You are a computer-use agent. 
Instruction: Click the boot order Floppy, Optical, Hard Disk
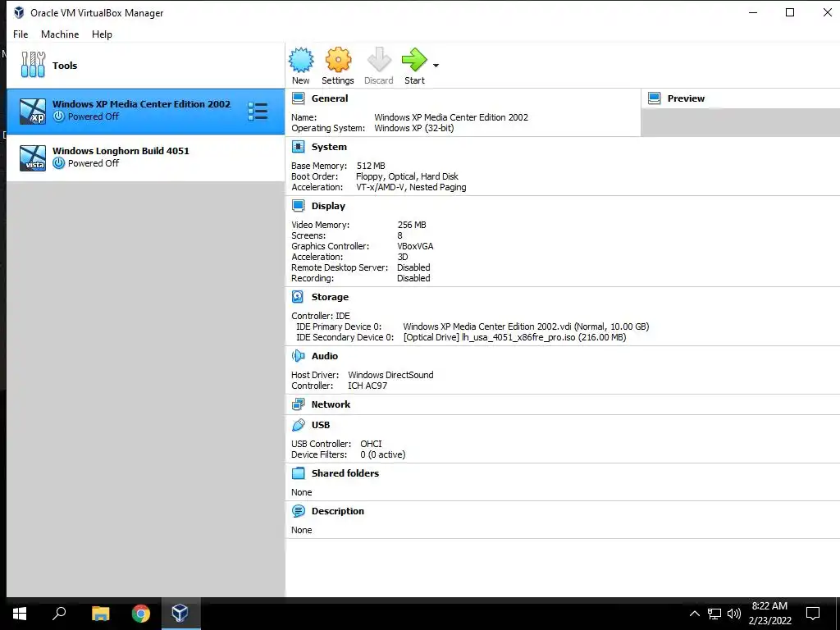pyautogui.click(x=407, y=176)
